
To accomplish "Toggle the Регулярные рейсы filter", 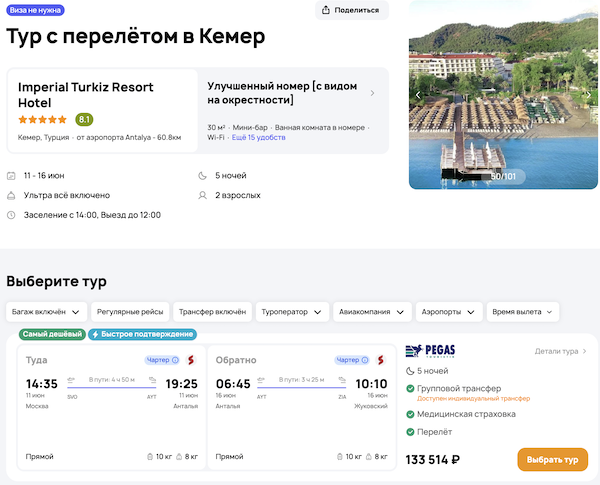I will pyautogui.click(x=129, y=312).
